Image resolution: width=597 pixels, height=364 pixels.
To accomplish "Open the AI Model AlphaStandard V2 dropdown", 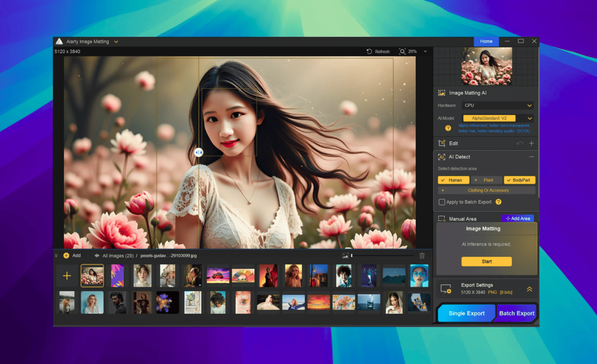I will [498, 118].
